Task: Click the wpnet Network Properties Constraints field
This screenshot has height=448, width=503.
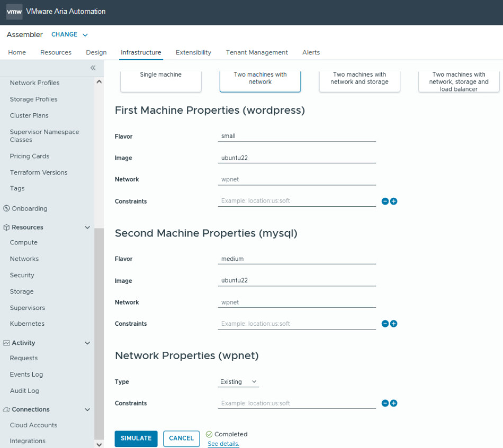Action: 297,404
